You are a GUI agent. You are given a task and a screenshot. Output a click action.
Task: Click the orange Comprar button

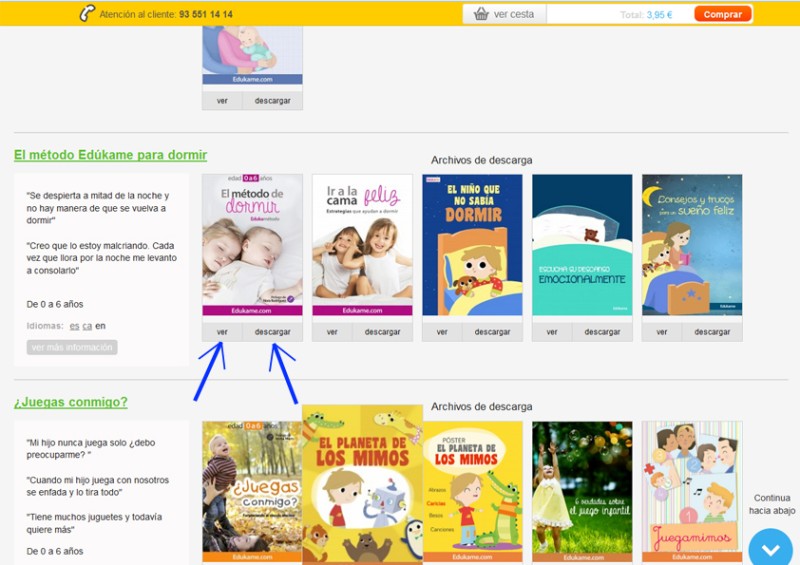point(722,14)
